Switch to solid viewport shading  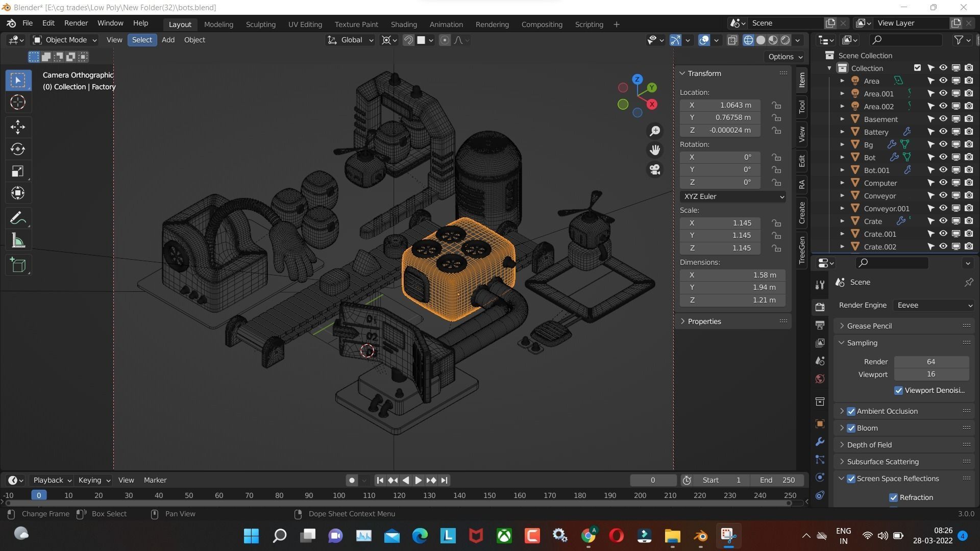click(761, 40)
